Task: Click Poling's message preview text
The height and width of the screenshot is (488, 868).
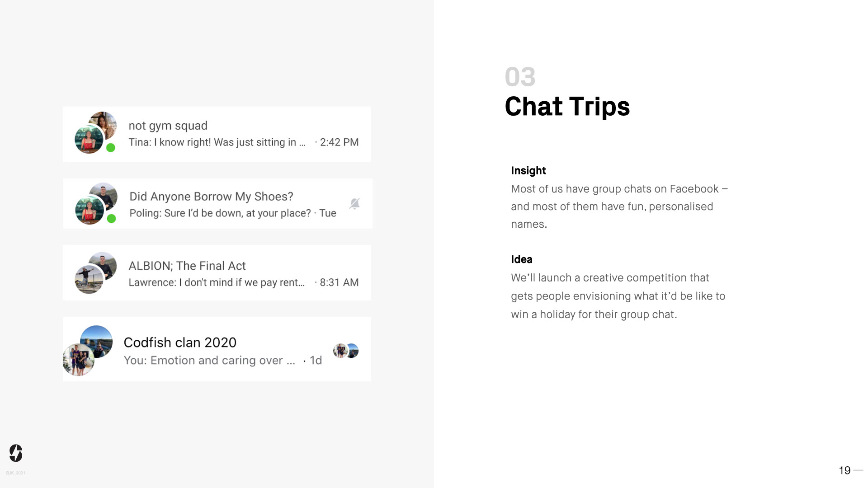Action: coord(220,213)
